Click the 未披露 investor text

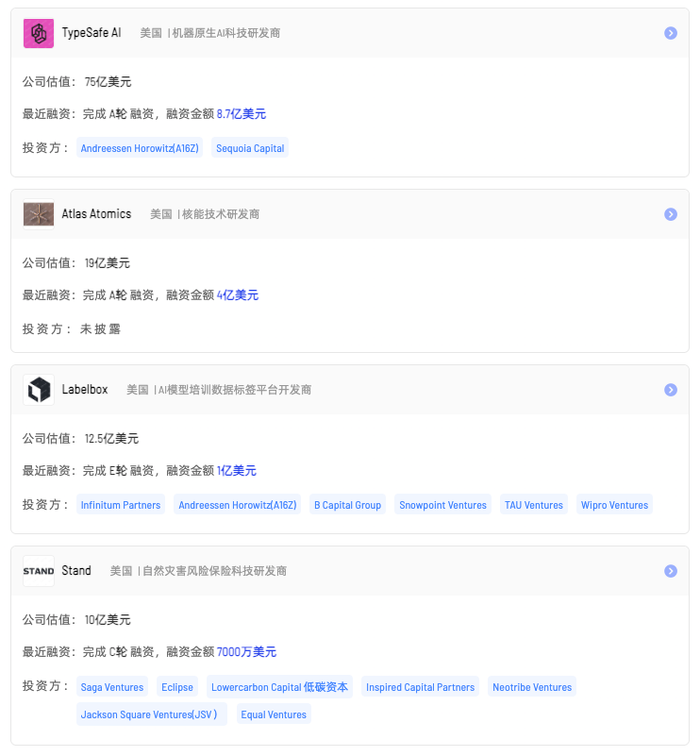click(x=100, y=329)
